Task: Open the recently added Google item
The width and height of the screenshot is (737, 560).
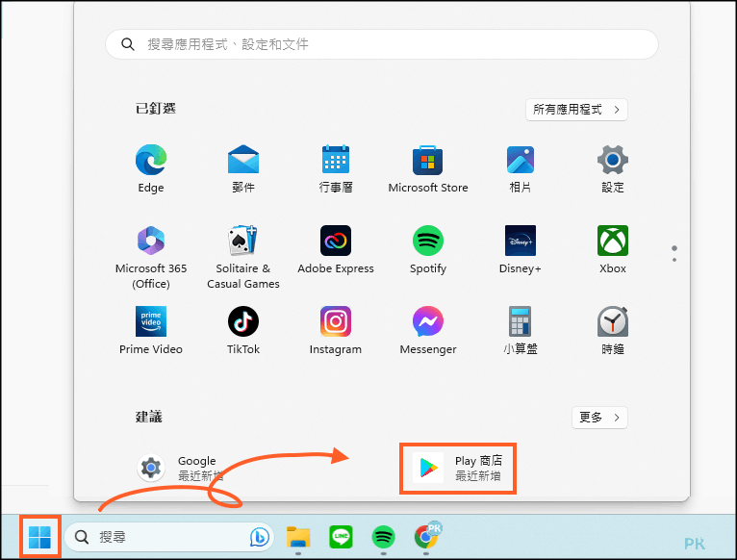Action: [181, 468]
